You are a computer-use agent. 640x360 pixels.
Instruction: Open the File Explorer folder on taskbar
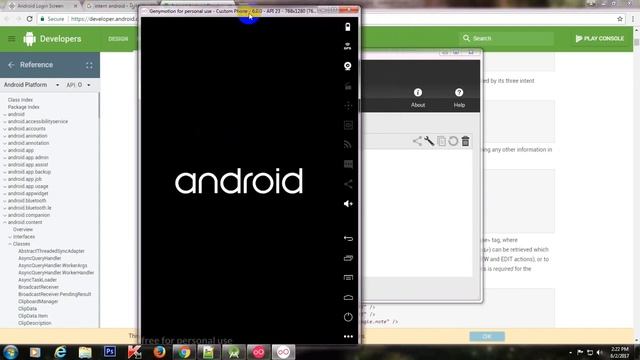pyautogui.click(x=85, y=352)
